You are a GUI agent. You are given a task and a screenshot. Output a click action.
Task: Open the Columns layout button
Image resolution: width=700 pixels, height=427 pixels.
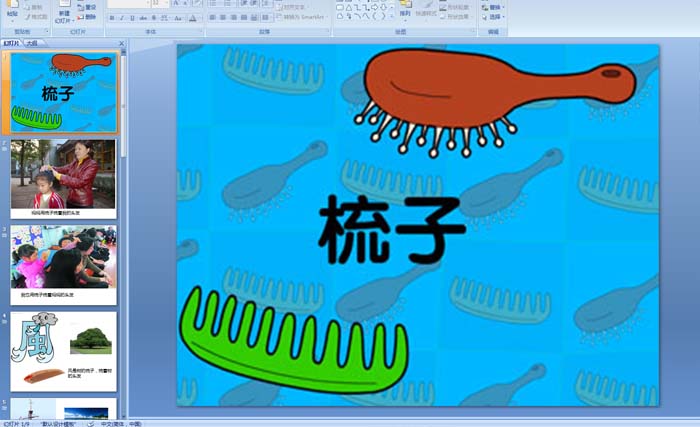[265, 17]
